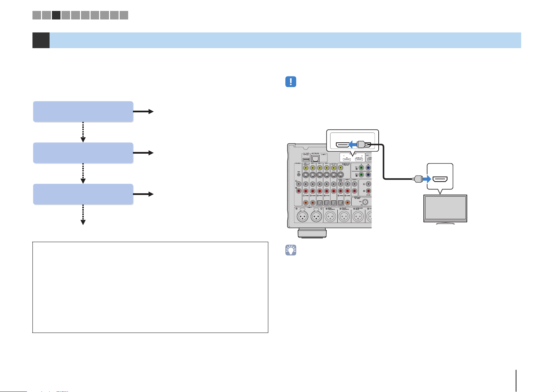The image size is (554, 392).
Task: Click the third blue flowchart box
Action: tap(83, 194)
